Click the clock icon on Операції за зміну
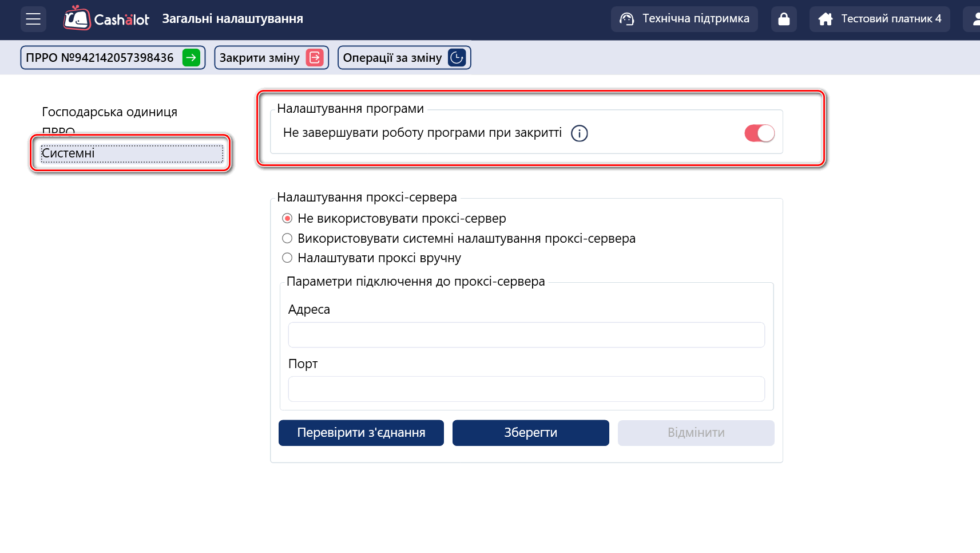Viewport: 980px width, 553px height. pyautogui.click(x=457, y=58)
